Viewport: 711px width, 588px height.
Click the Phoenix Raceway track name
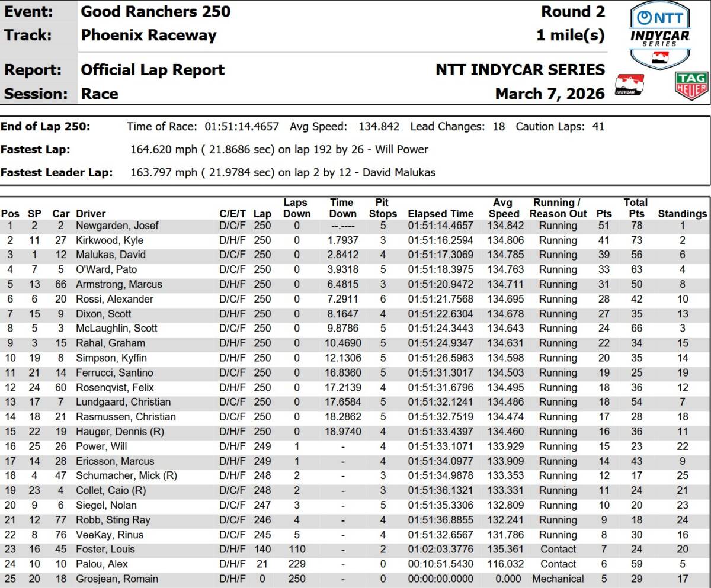[149, 35]
